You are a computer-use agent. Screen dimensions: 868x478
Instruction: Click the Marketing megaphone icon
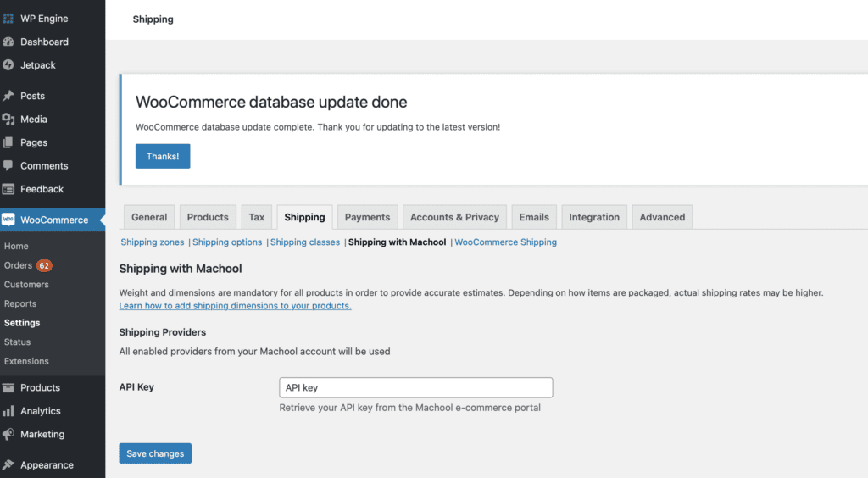click(x=8, y=434)
